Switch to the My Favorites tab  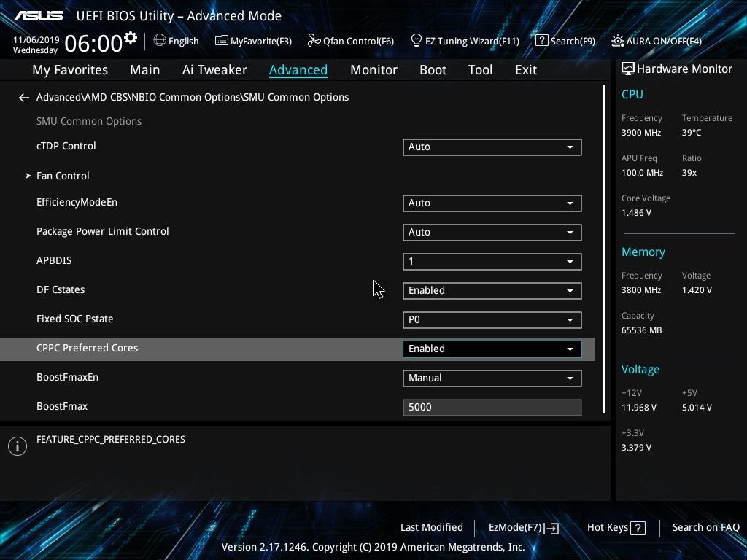[x=70, y=70]
